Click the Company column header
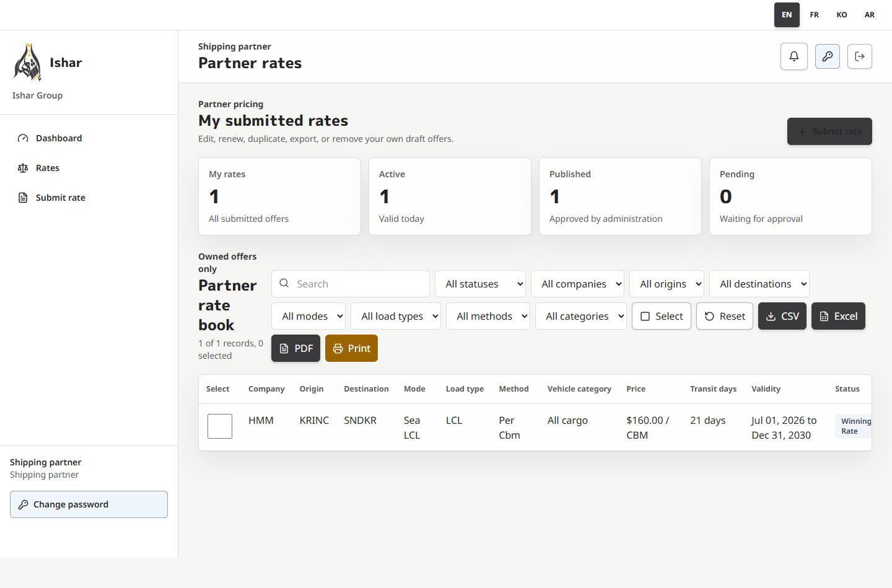 click(x=266, y=389)
